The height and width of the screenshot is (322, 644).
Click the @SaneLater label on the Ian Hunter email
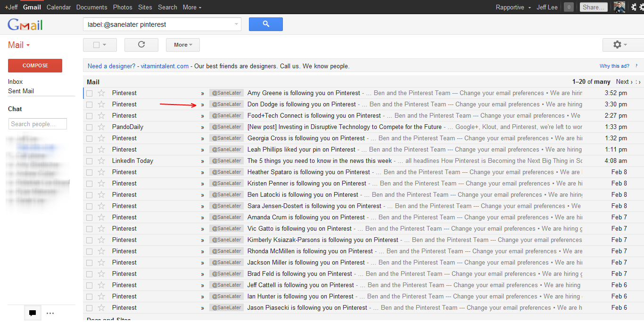(x=226, y=297)
